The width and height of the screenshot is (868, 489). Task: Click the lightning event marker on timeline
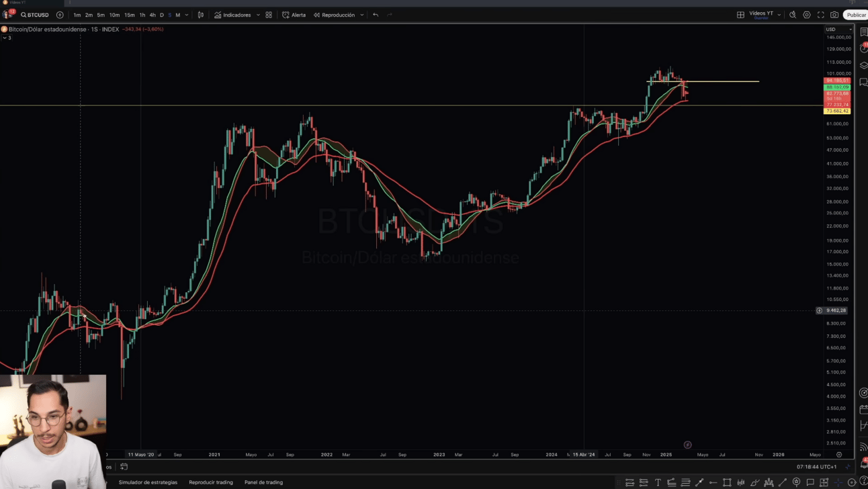click(x=687, y=445)
